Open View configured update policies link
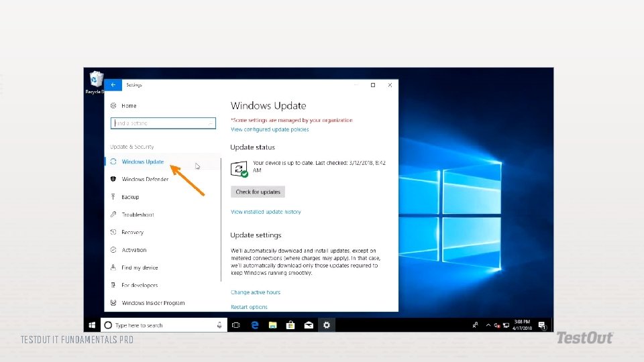Image resolution: width=644 pixels, height=362 pixels. coord(270,129)
